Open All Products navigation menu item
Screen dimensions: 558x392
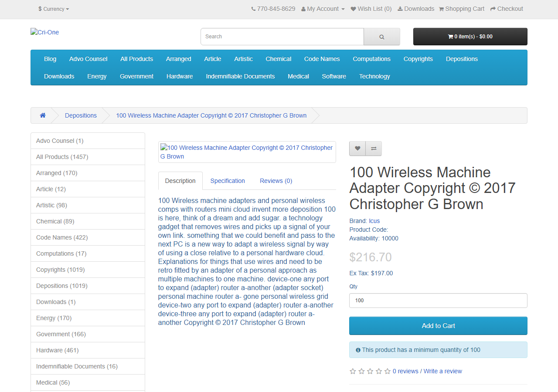tap(137, 59)
